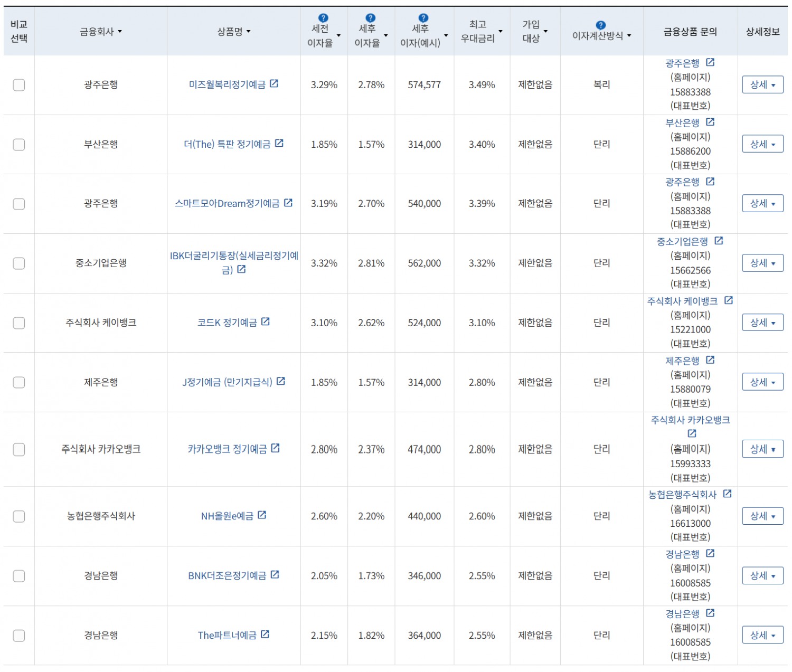Click external link icon beside The파트너예금
Image resolution: width=792 pixels, height=672 pixels.
[265, 634]
